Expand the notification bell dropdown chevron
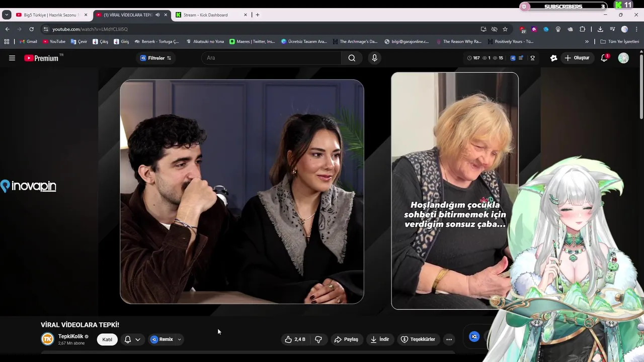Screen dimensions: 644x362 pyautogui.click(x=138, y=339)
